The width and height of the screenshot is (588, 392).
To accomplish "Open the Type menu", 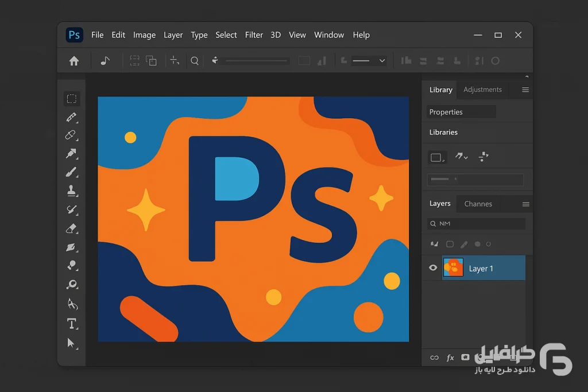I will [199, 35].
